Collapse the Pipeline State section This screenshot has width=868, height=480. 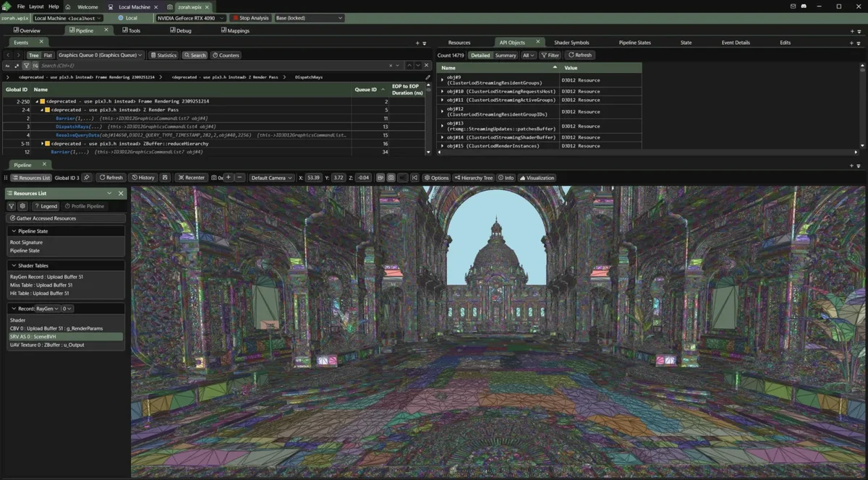[13, 231]
